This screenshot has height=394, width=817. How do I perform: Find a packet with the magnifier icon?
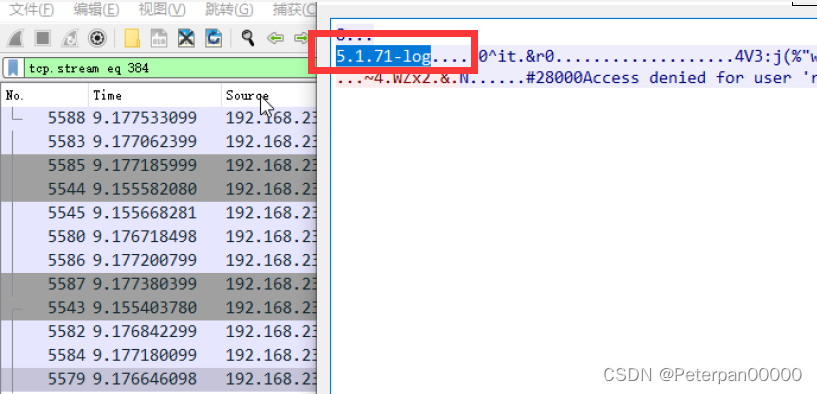pyautogui.click(x=248, y=38)
